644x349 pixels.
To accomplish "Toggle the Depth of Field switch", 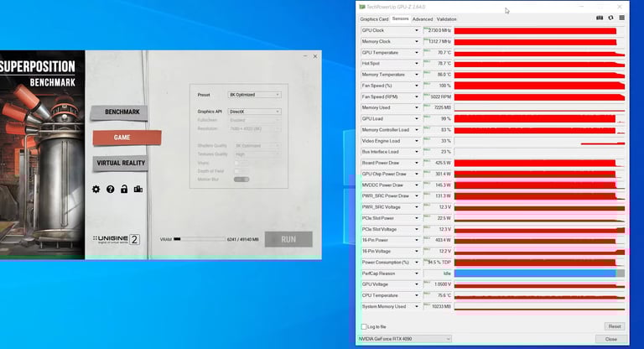I will [x=241, y=171].
